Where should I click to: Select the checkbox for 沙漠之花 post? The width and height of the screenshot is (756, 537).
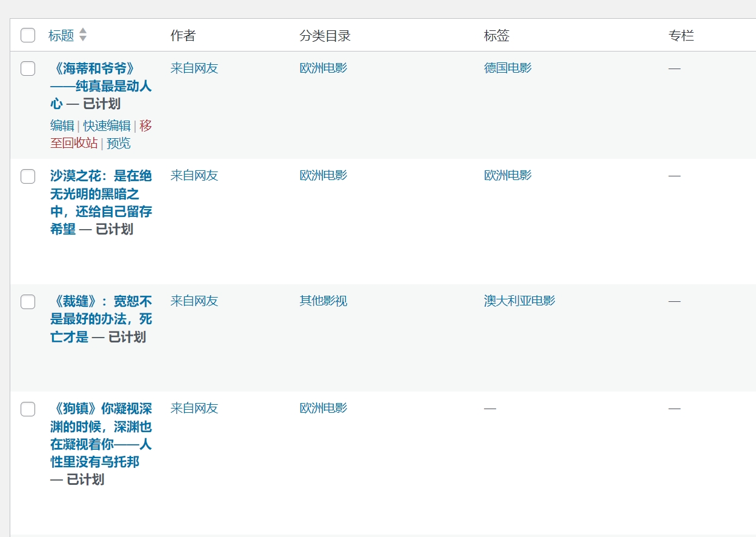tap(28, 176)
